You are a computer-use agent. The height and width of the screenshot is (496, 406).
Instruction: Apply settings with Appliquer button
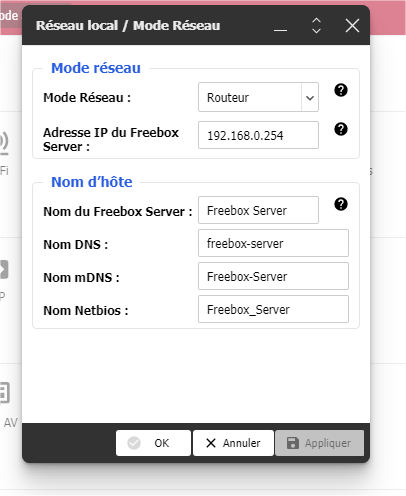319,443
